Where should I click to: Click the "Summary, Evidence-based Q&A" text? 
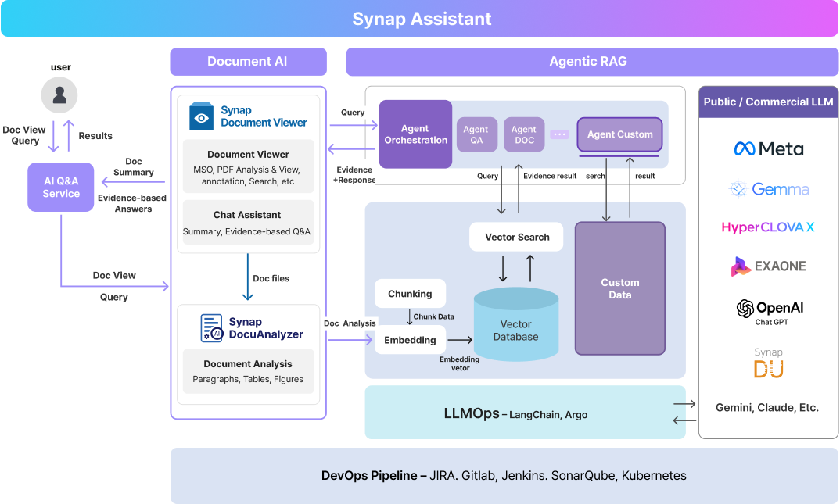pos(246,231)
